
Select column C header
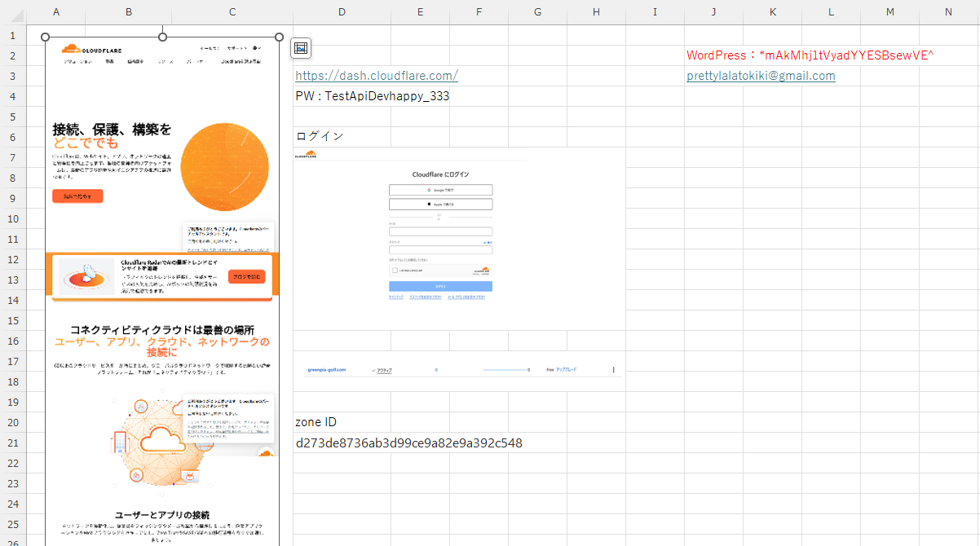pos(232,12)
